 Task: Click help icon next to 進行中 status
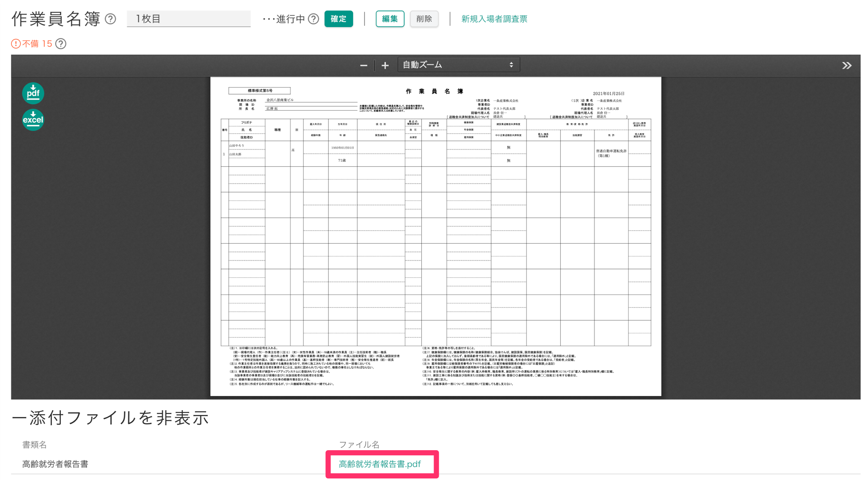[313, 19]
